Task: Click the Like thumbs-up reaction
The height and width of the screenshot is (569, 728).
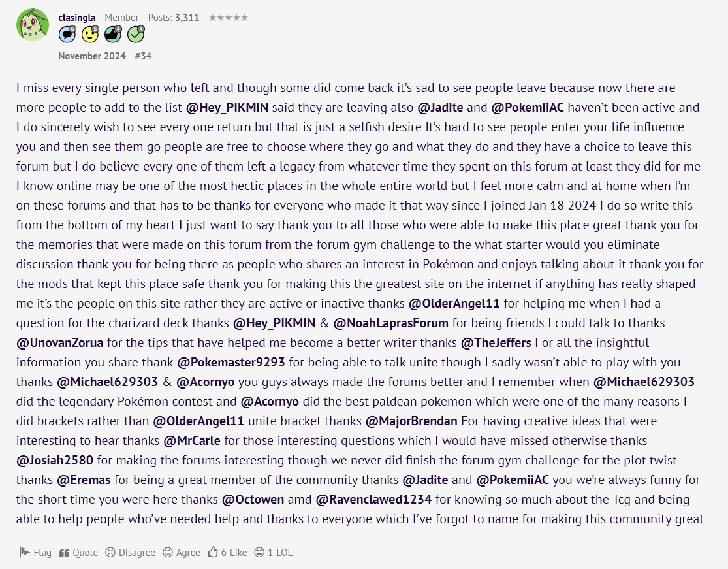Action: pos(227,552)
